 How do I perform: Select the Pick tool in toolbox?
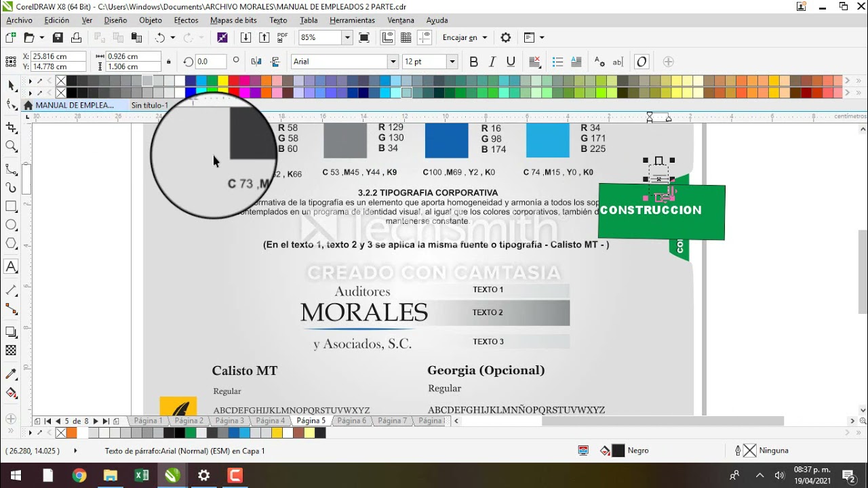[11, 85]
